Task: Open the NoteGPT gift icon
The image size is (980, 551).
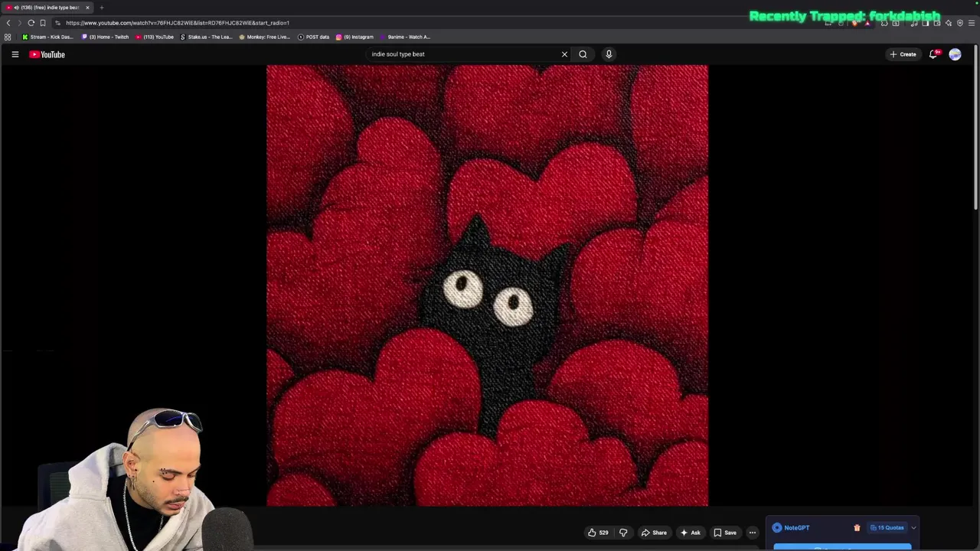Action: 857,527
